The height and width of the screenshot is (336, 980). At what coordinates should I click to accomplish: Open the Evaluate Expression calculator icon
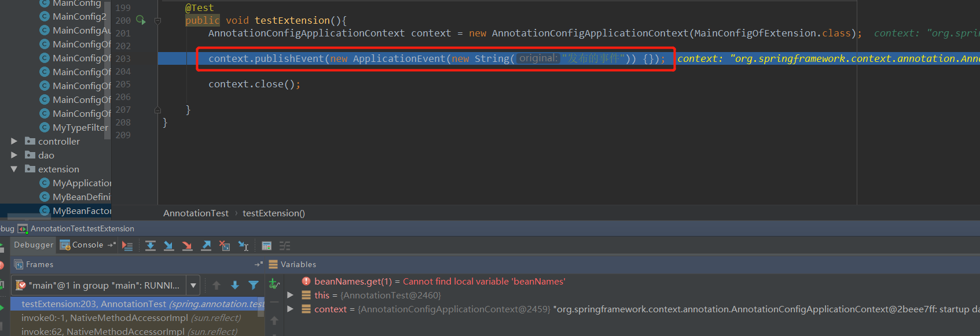[x=267, y=246]
